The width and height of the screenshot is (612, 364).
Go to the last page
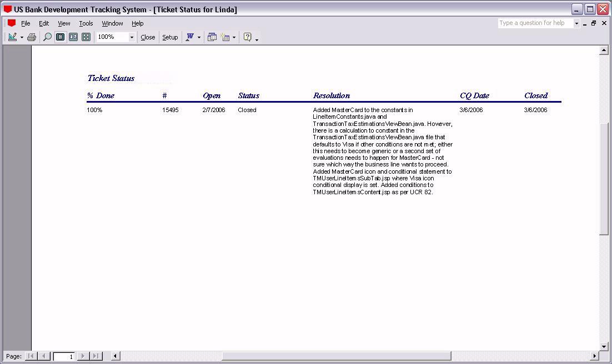pyautogui.click(x=96, y=356)
